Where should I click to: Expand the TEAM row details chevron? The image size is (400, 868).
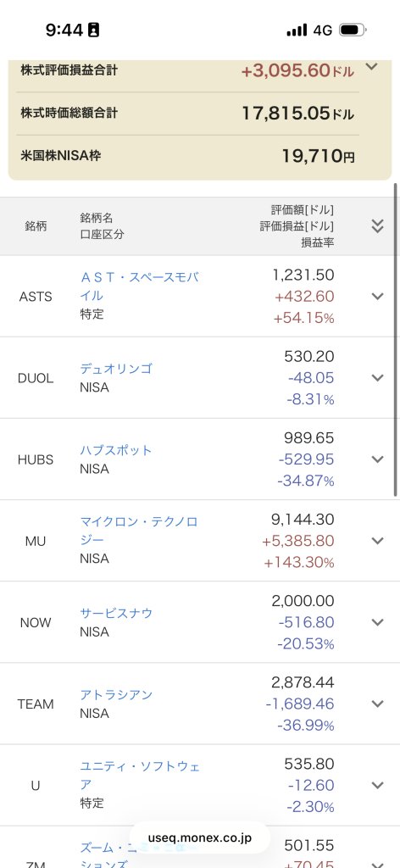tap(377, 703)
